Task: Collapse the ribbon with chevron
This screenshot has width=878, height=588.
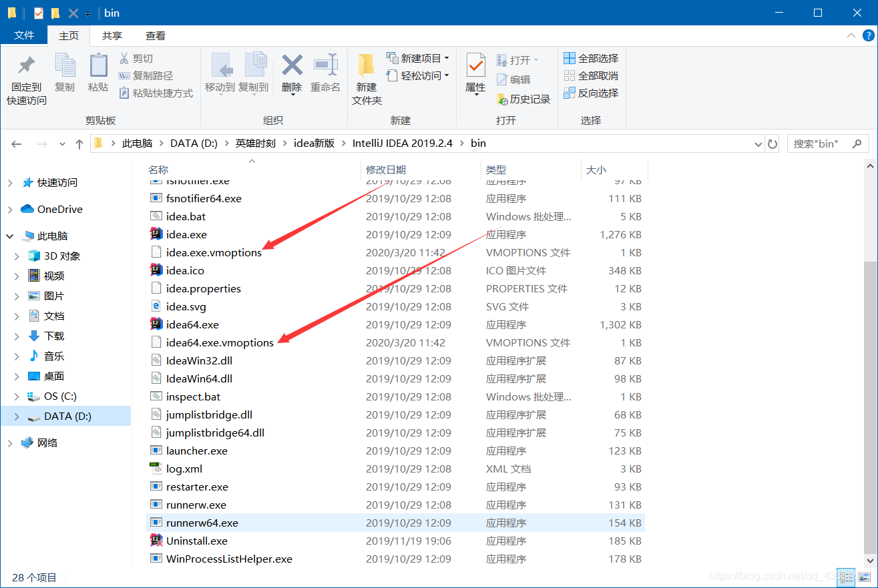Action: pos(851,35)
